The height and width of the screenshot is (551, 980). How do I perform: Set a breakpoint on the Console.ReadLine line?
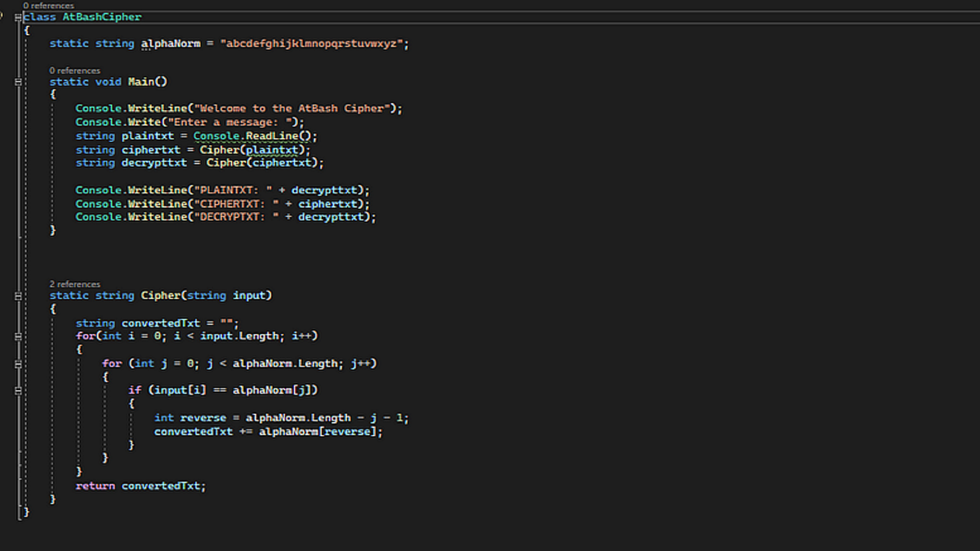tap(6, 136)
